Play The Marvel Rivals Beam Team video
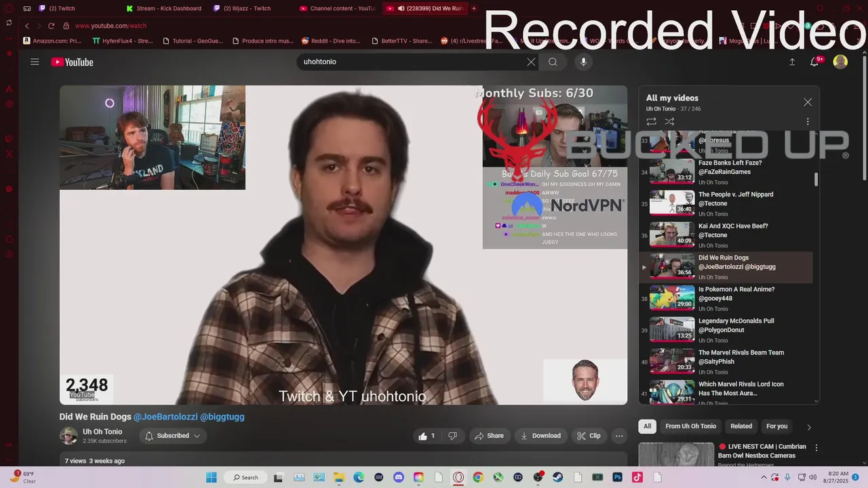868x488 pixels. pos(726,361)
